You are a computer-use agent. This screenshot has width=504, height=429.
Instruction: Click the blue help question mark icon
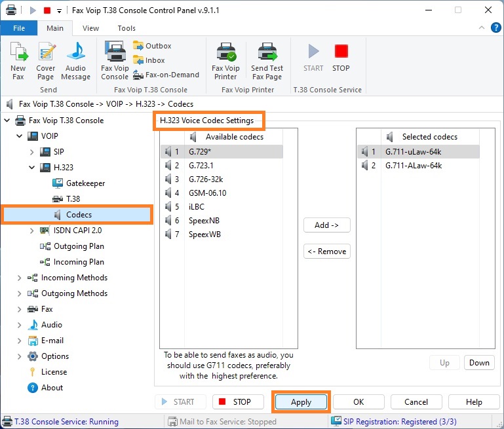tap(496, 28)
